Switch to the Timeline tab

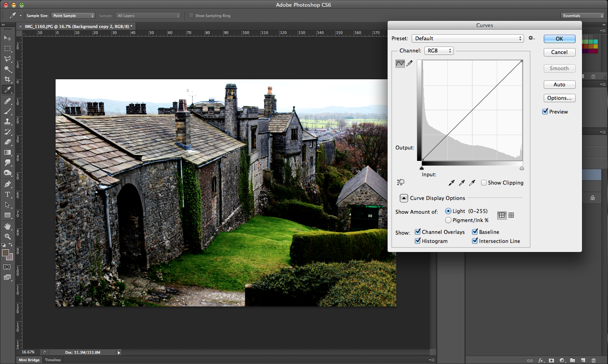53,360
